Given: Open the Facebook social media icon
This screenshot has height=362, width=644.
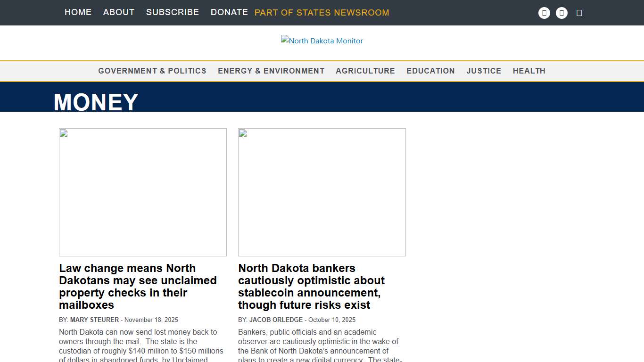Looking at the screenshot, I should point(544,13).
